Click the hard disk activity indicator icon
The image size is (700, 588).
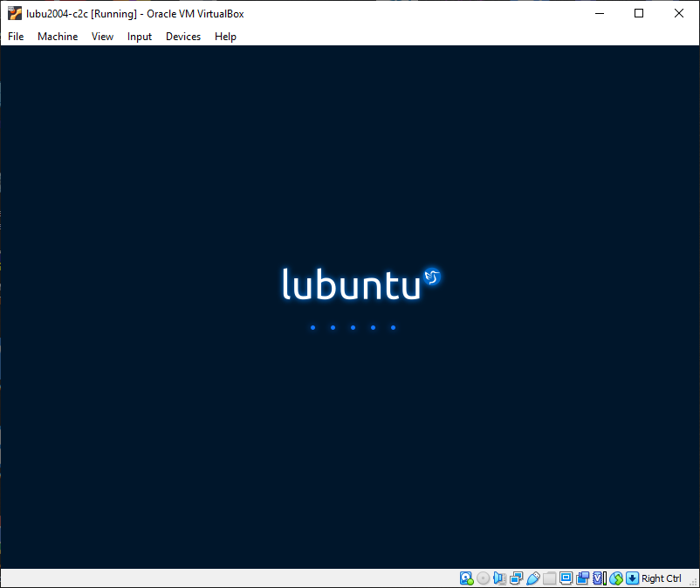(466, 578)
